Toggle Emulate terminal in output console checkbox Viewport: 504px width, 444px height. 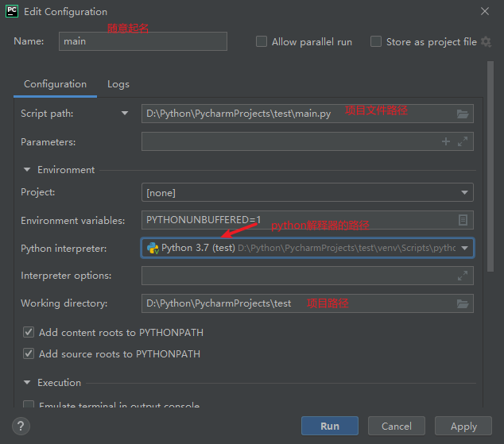point(29,404)
